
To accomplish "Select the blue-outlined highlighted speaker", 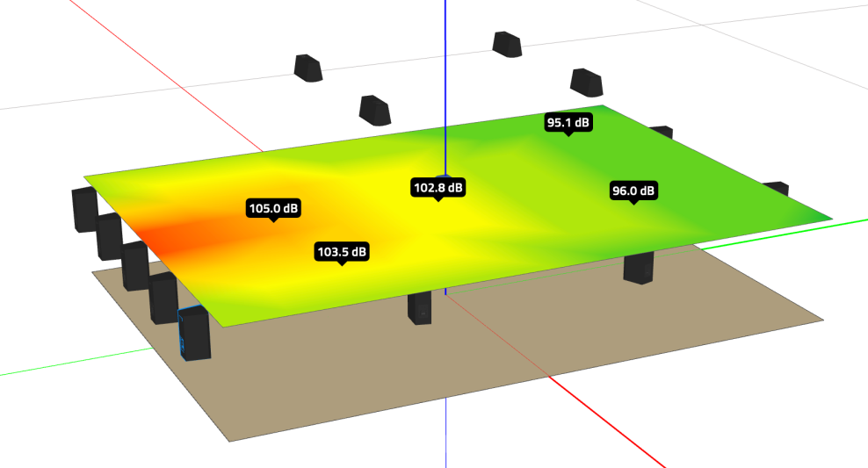I will coord(194,334).
